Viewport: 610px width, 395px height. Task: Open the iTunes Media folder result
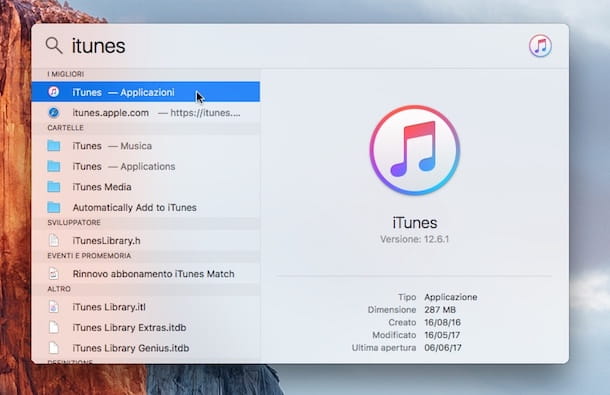(145, 187)
